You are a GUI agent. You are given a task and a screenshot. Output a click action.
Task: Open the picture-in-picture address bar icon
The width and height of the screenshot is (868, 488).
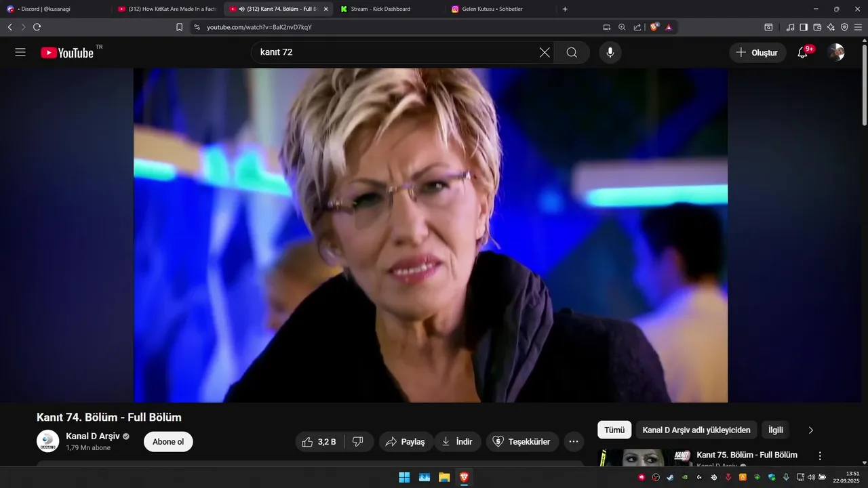tap(606, 27)
